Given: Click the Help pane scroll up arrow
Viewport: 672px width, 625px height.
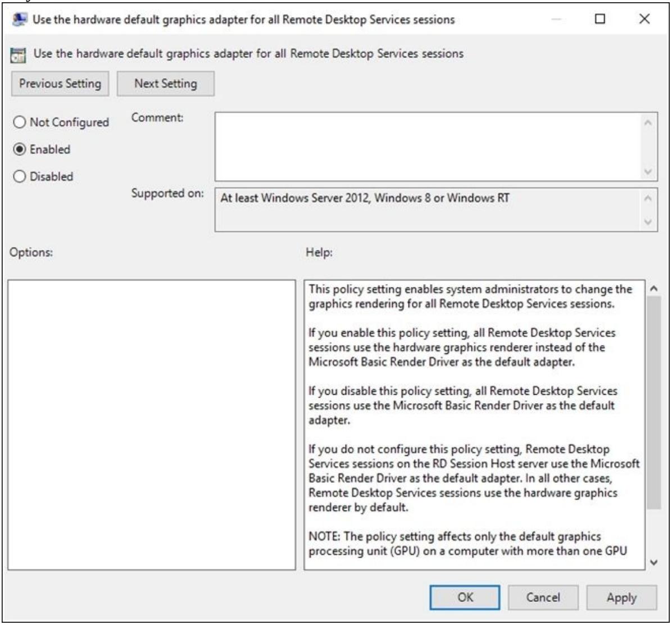Looking at the screenshot, I should coord(653,288).
